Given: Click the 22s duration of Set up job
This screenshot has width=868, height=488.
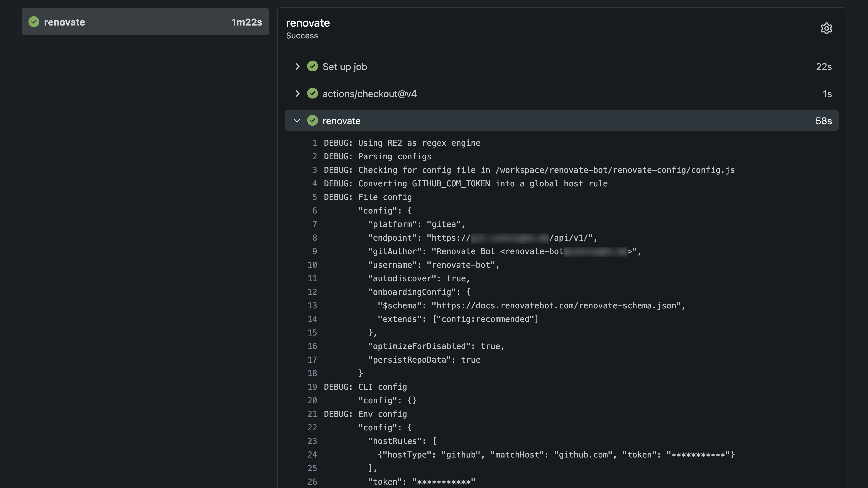Looking at the screenshot, I should coord(824,67).
